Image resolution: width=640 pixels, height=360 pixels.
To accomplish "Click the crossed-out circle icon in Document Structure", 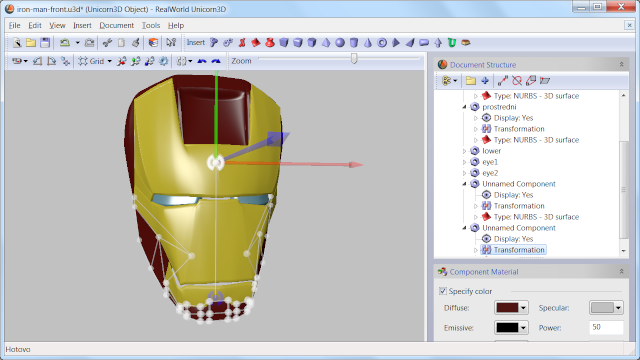I will coord(517,81).
